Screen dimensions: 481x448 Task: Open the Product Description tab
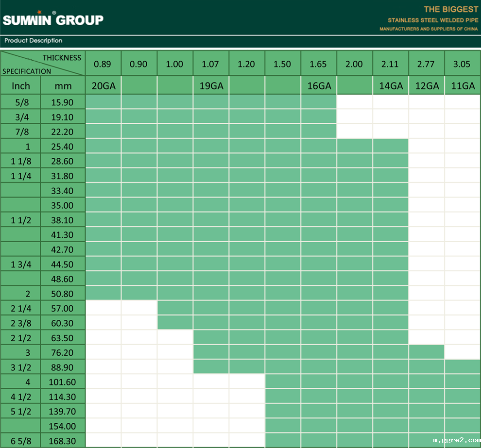pyautogui.click(x=34, y=41)
